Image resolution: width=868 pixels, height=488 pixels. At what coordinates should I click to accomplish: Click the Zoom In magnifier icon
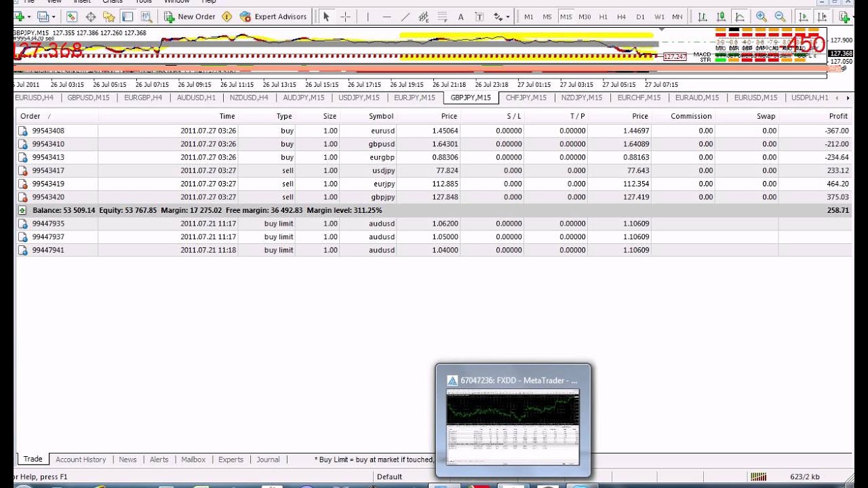click(762, 16)
